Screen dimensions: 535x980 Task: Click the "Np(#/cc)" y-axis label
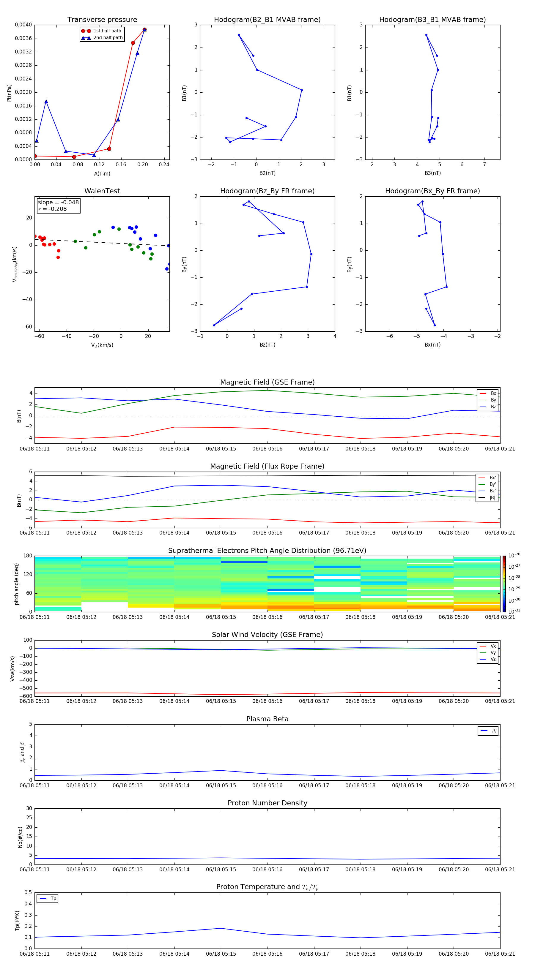coord(20,837)
